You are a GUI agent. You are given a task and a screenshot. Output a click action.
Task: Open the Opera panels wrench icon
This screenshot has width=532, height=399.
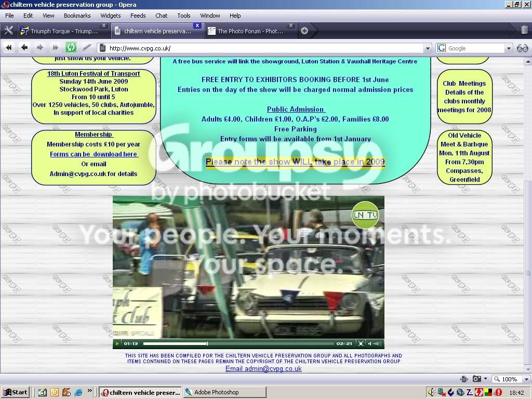pos(8,31)
